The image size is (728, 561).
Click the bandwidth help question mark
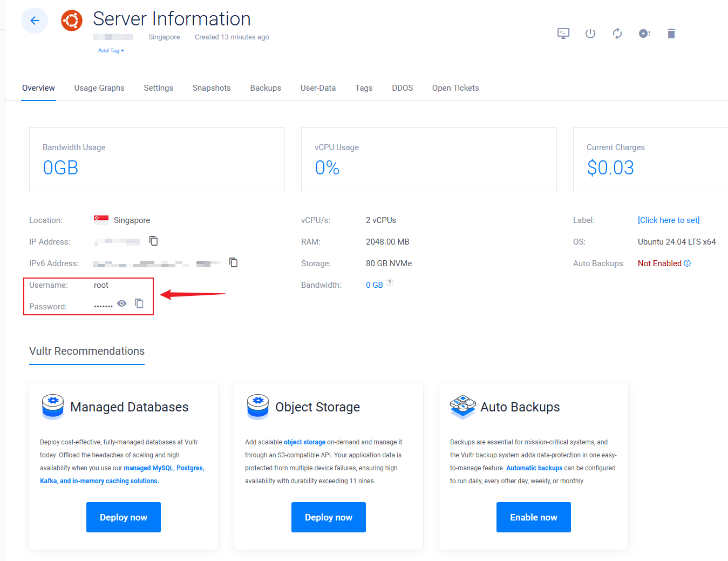390,282
